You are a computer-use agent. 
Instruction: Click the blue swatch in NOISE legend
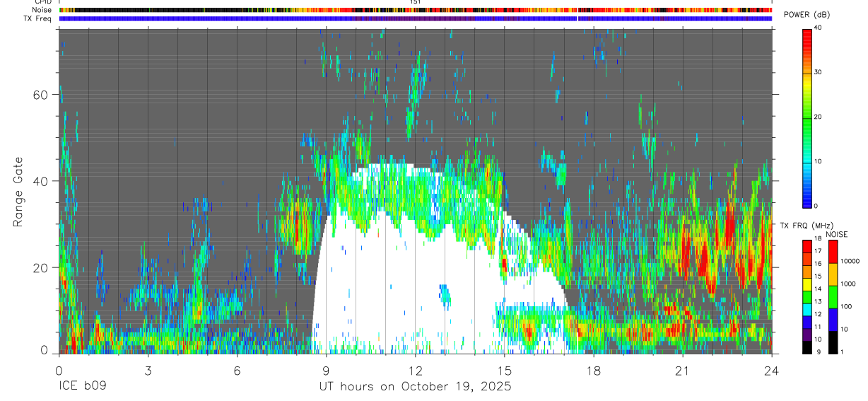point(833,320)
